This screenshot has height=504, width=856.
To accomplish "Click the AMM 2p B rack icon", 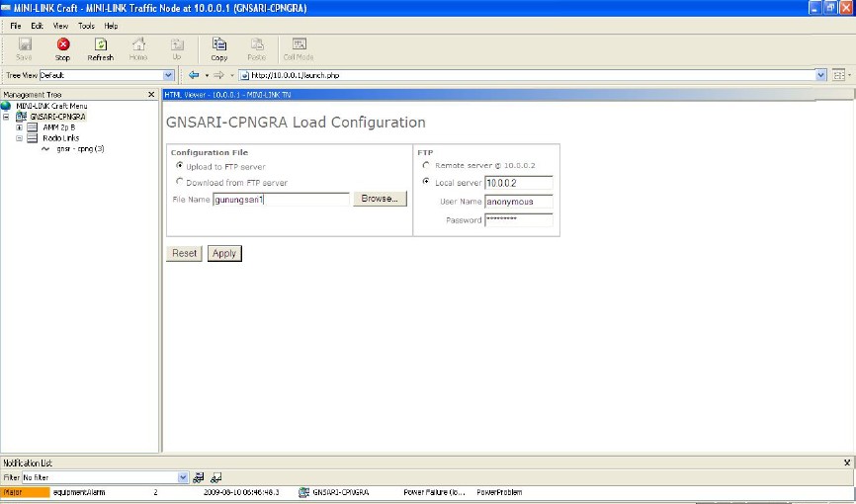I will (33, 127).
